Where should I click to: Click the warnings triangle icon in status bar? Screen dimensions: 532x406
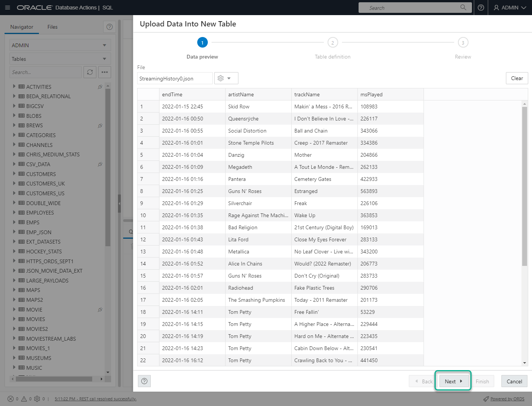click(x=24, y=399)
